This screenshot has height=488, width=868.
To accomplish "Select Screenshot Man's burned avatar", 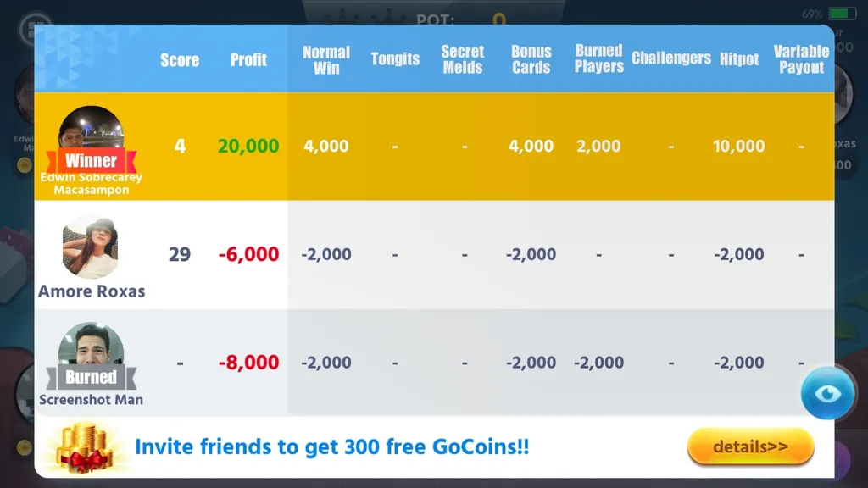I will [92, 347].
